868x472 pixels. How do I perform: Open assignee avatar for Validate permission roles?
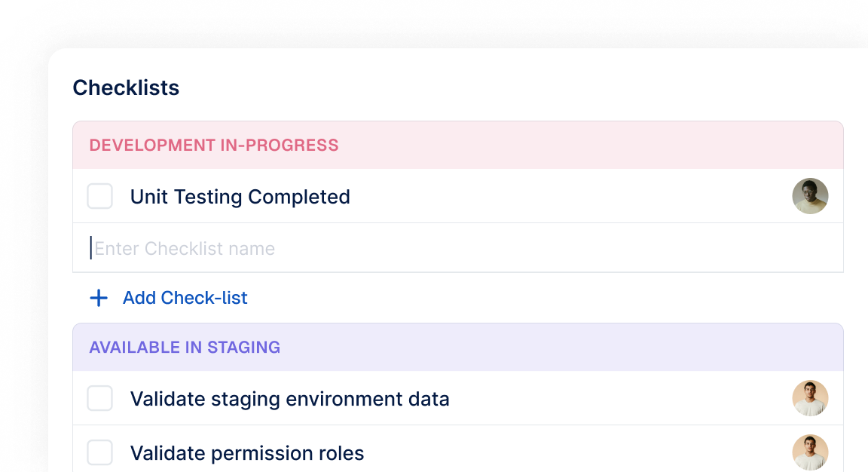(x=810, y=452)
